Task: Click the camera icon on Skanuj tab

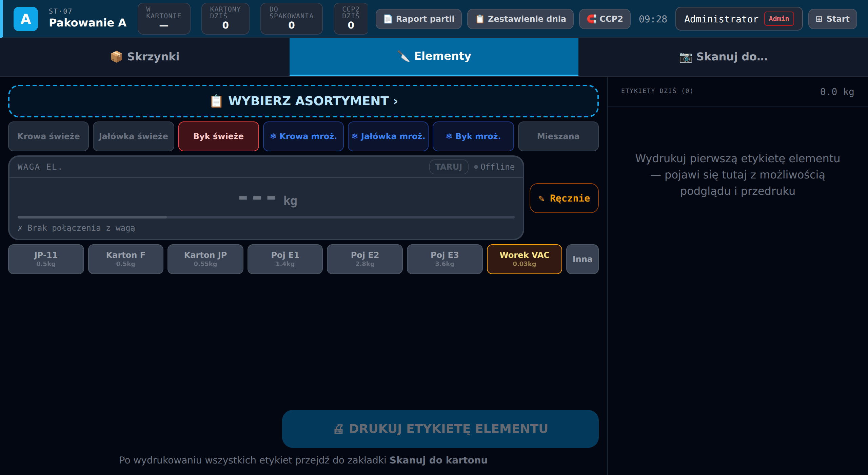Action: tap(685, 57)
